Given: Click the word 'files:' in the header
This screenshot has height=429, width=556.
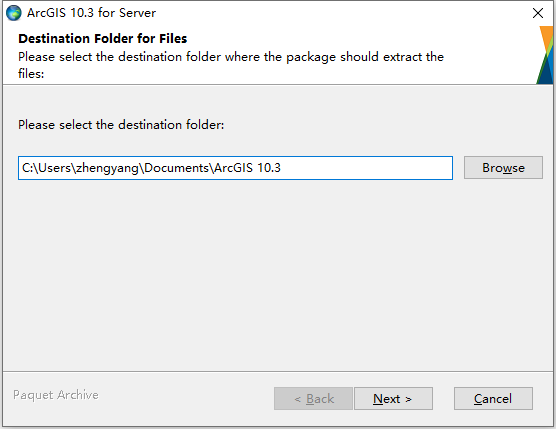Looking at the screenshot, I should pos(31,73).
